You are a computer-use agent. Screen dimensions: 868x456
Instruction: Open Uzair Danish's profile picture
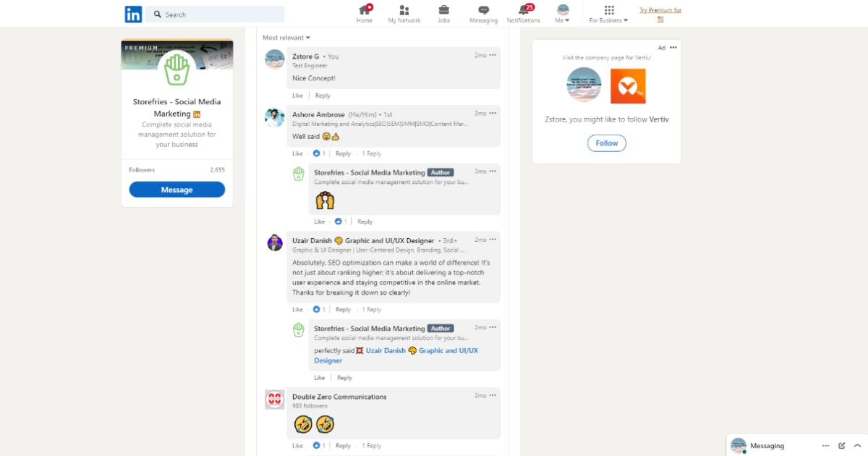275,243
